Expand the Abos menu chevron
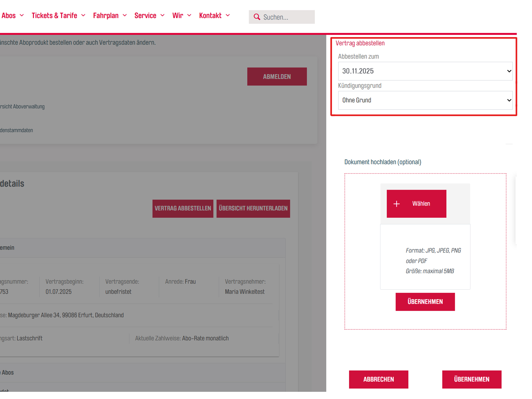 [22, 15]
